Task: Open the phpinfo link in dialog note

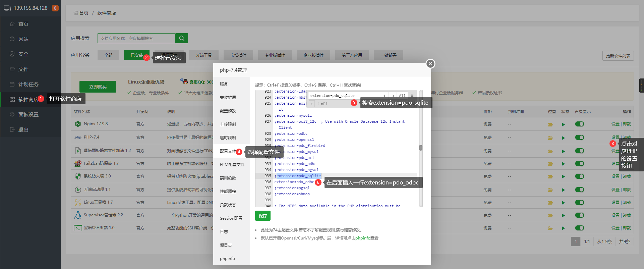Action: click(363, 238)
